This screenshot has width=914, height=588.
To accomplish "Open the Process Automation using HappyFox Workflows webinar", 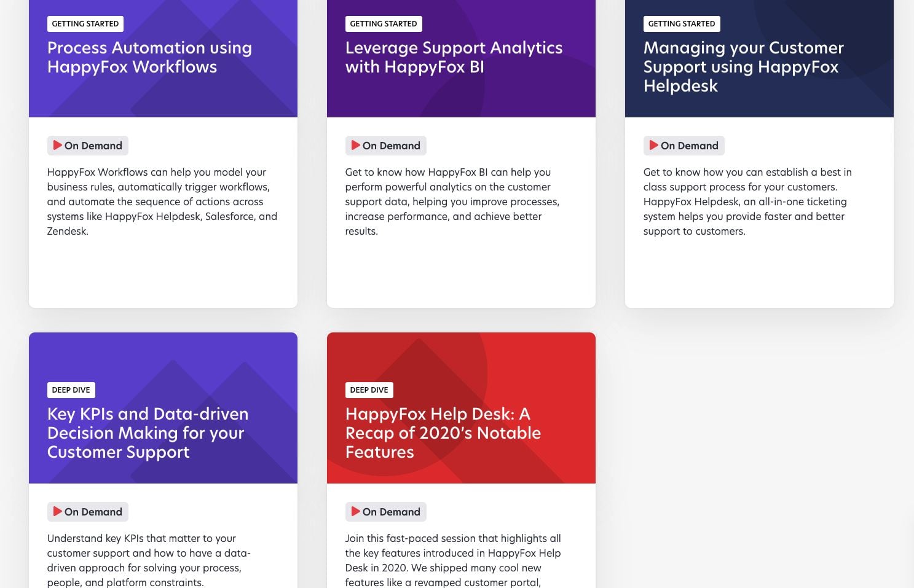I will click(149, 57).
